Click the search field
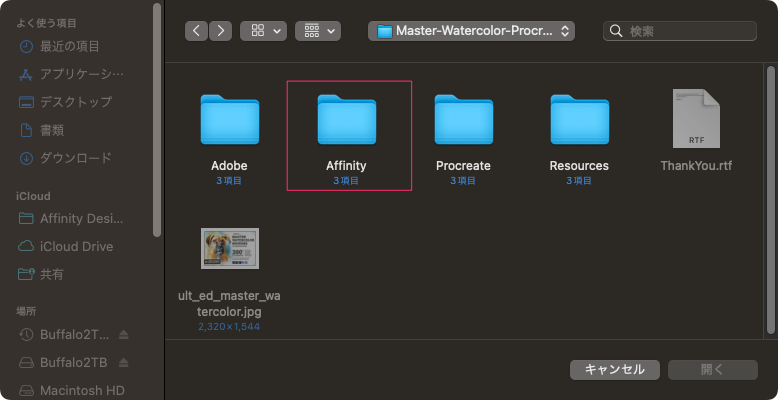 point(685,31)
